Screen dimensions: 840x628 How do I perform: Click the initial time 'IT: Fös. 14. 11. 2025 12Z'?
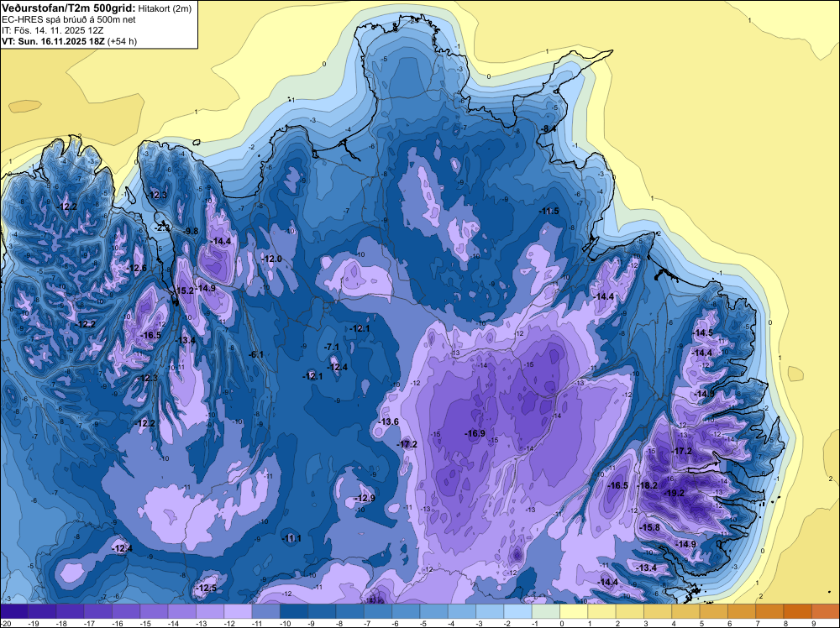52,30
